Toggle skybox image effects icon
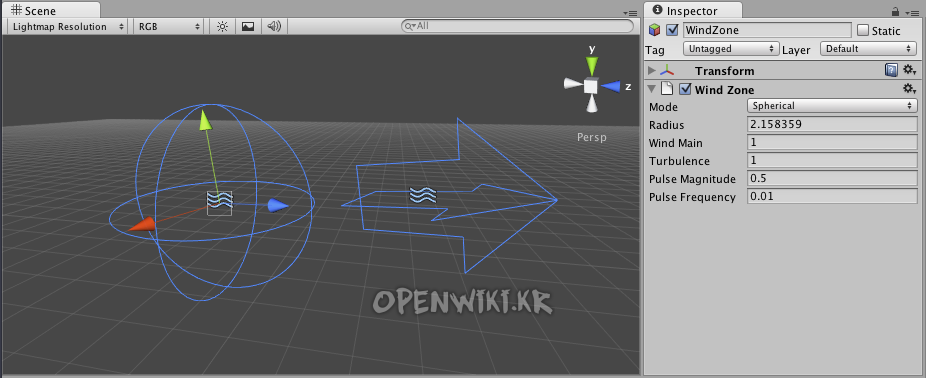The image size is (926, 378). point(248,27)
